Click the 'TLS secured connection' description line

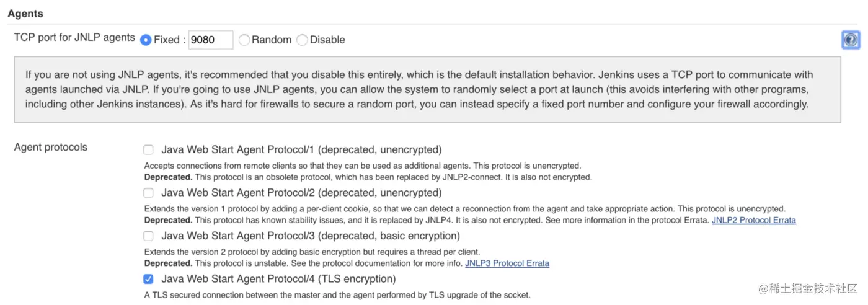337,295
